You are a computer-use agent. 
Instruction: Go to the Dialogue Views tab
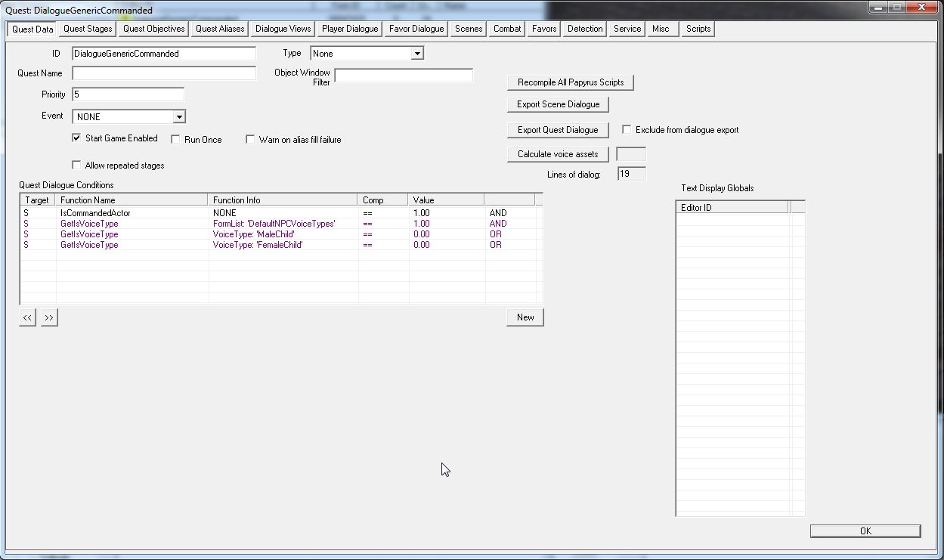point(283,29)
